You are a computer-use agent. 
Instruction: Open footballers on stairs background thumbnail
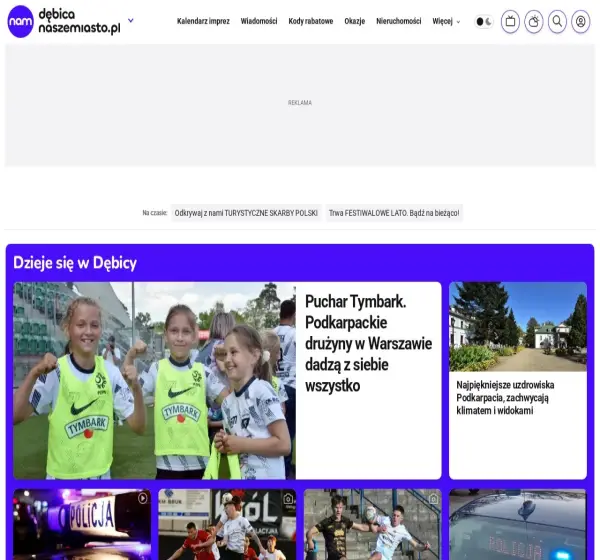(x=372, y=524)
